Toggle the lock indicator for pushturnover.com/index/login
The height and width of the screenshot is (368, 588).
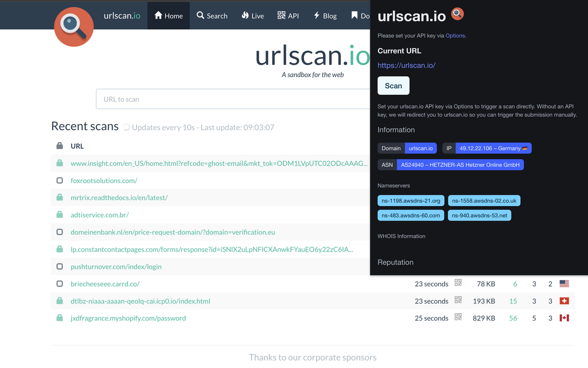point(59,266)
